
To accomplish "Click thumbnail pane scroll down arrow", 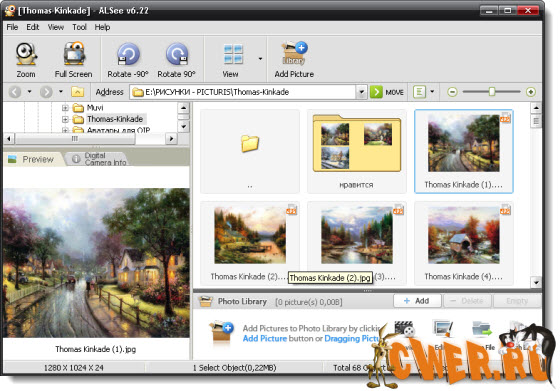I will [536, 282].
